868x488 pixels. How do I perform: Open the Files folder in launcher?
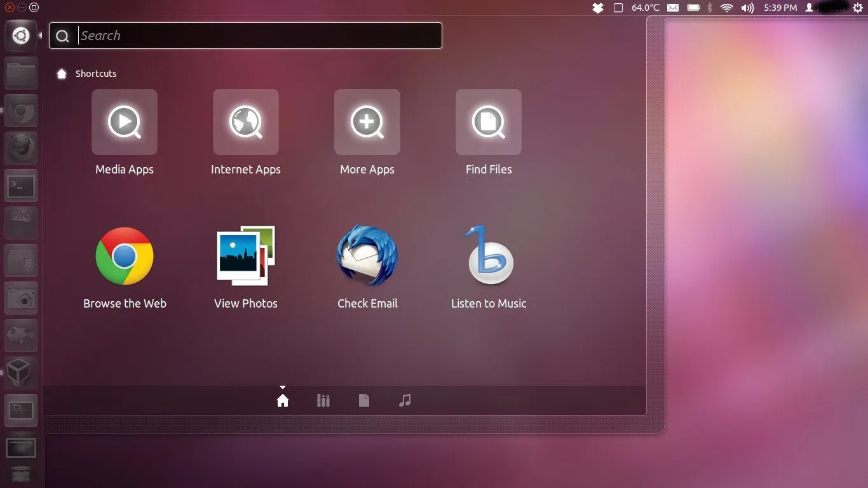coord(21,73)
